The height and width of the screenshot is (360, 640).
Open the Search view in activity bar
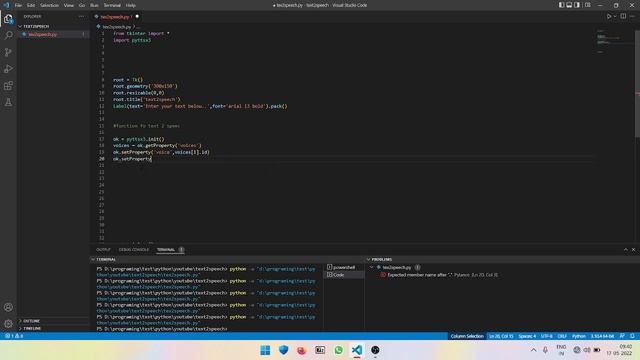(8, 36)
